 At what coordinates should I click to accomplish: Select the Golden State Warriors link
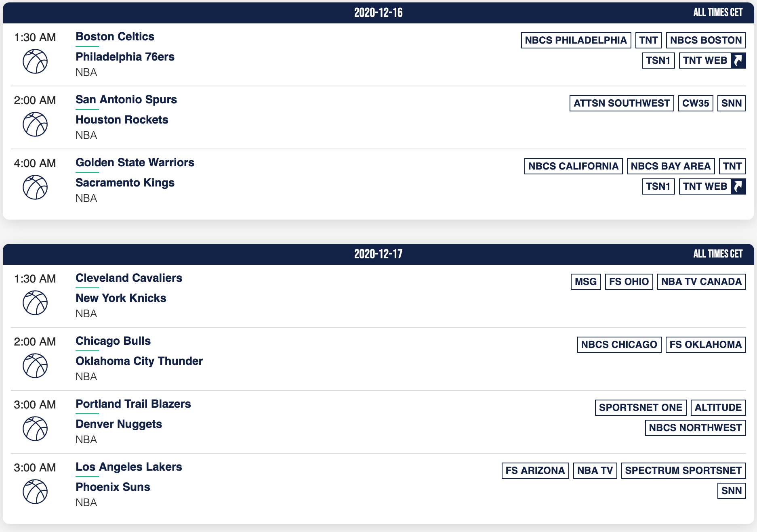[135, 163]
